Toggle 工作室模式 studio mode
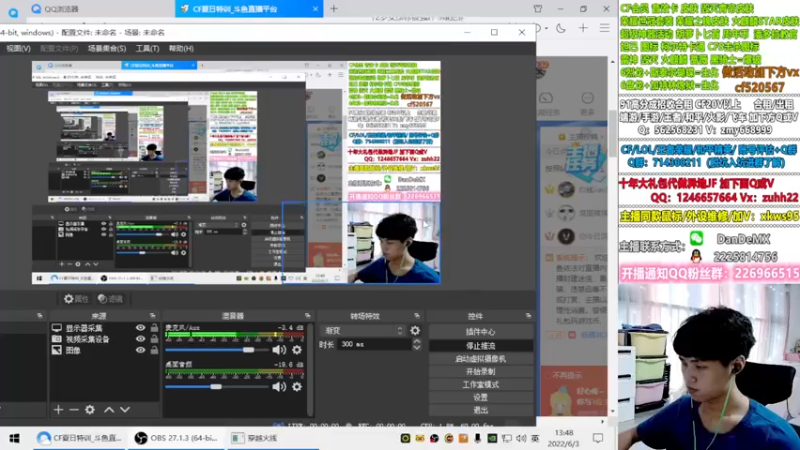Viewport: 800px width, 450px height. [481, 385]
